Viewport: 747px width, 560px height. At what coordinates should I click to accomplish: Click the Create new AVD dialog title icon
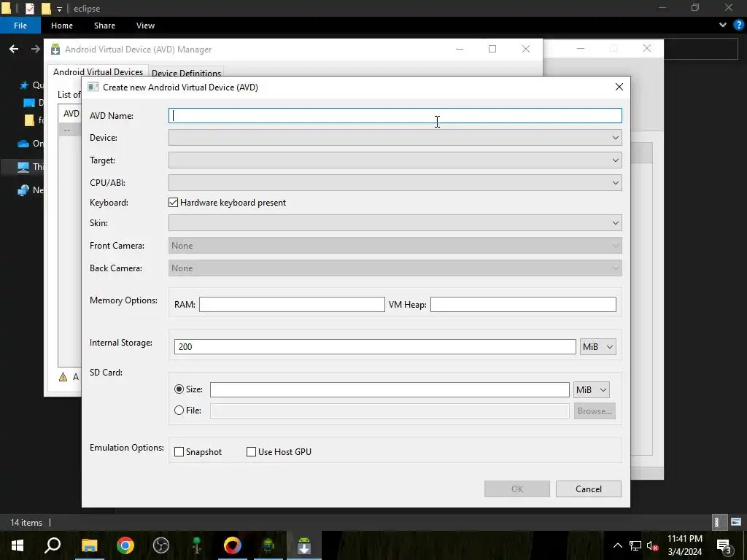(x=93, y=87)
